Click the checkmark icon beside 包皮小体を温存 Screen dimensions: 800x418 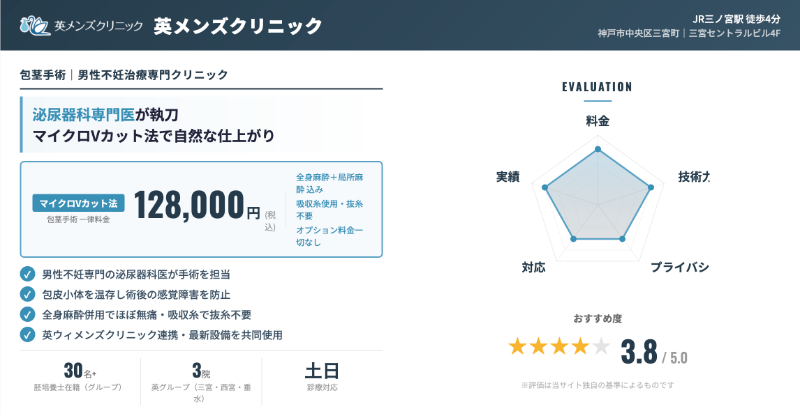27,294
